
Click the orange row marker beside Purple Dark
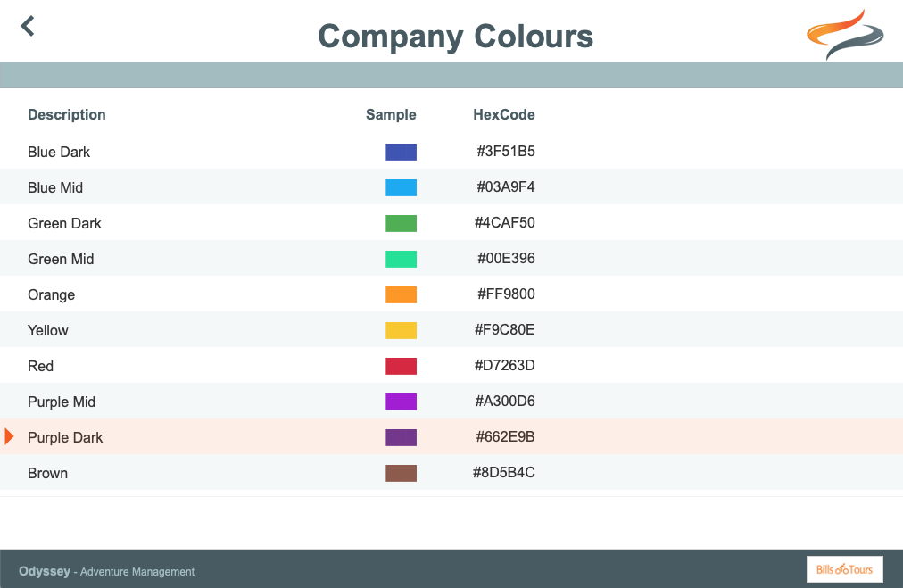9,436
